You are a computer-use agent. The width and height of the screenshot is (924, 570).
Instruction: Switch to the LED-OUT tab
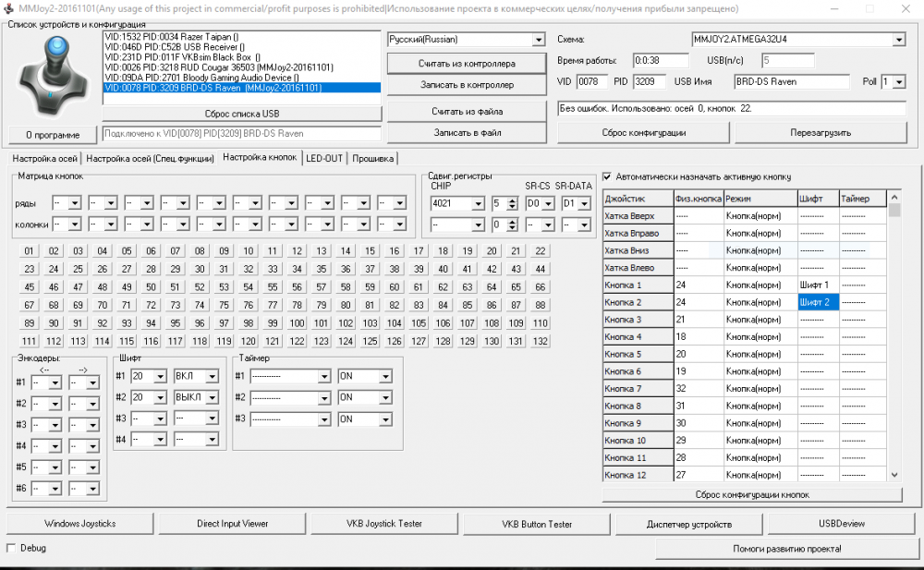point(324,158)
